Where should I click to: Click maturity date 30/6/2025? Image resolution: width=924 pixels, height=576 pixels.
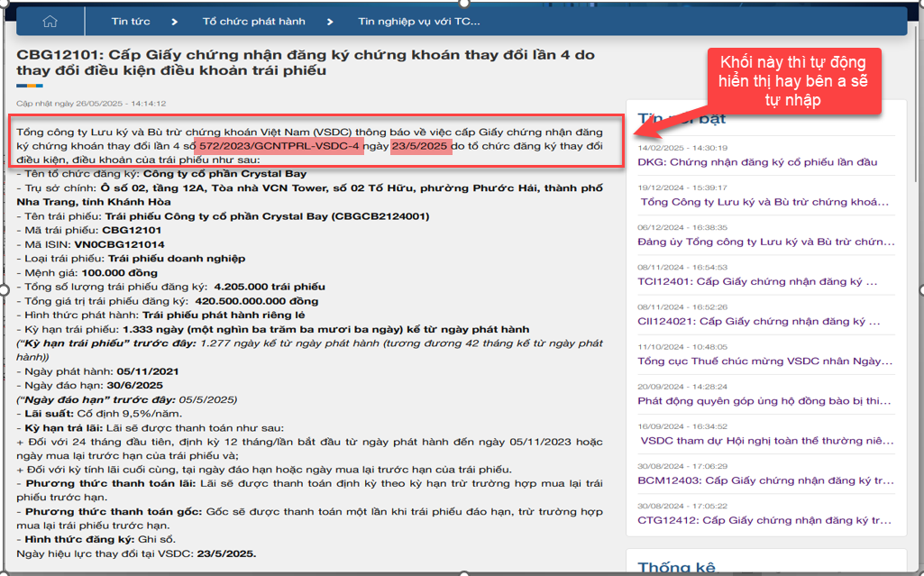(x=135, y=386)
